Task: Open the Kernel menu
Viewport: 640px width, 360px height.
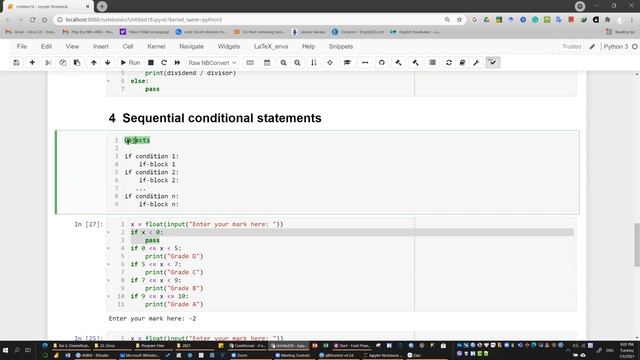Action: point(156,47)
